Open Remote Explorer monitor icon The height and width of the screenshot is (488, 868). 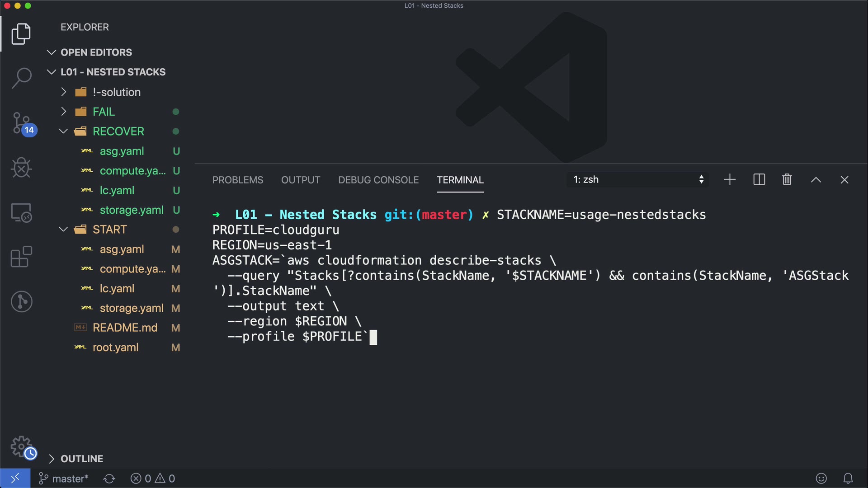click(21, 212)
